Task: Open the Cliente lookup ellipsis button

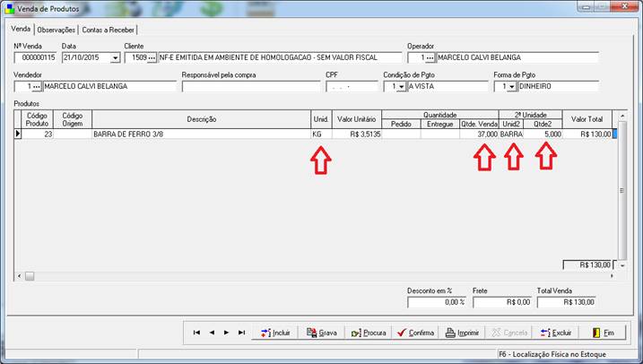Action: coord(152,57)
